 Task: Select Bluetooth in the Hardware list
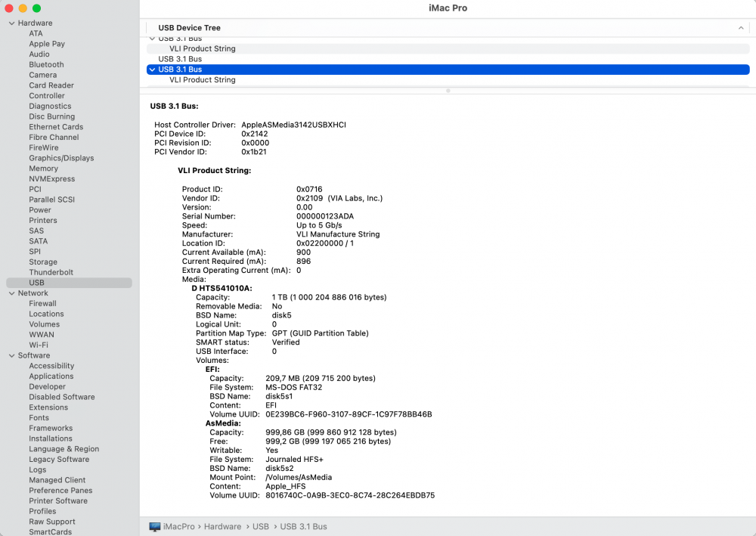[46, 64]
